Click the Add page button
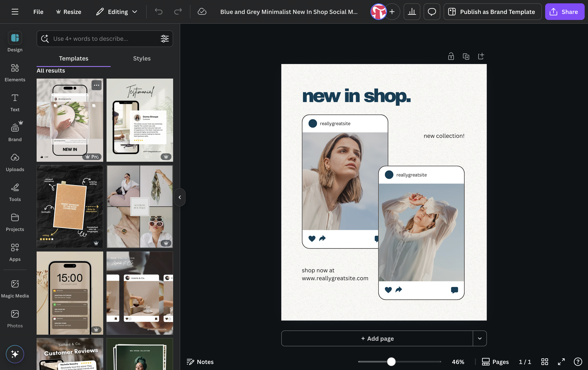The height and width of the screenshot is (370, 588). (377, 338)
